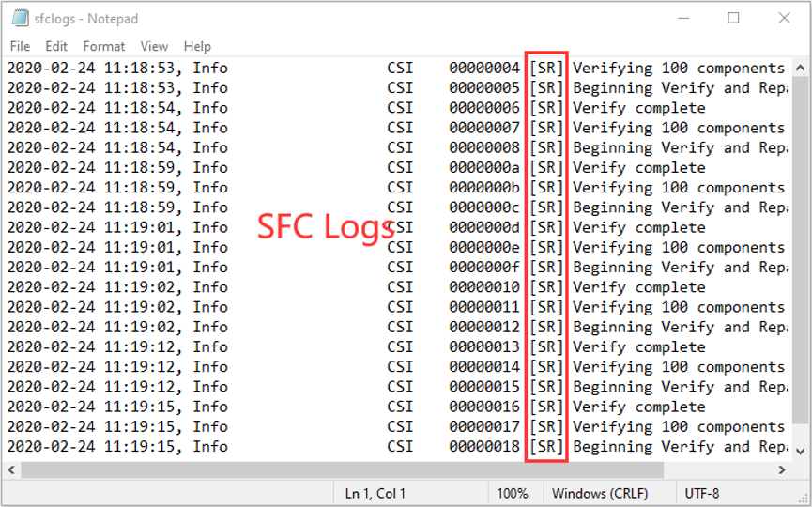The width and height of the screenshot is (812, 507).
Task: Minimize the sfclogs Notepad window
Action: click(683, 19)
